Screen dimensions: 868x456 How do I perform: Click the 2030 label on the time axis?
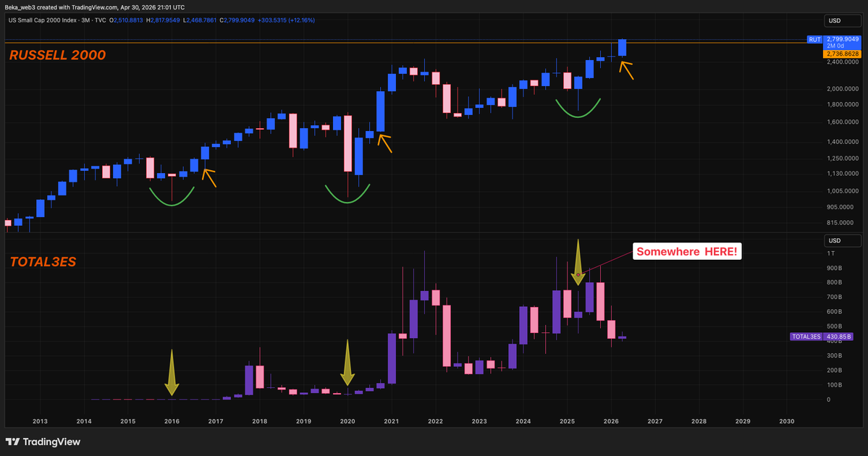(x=787, y=421)
